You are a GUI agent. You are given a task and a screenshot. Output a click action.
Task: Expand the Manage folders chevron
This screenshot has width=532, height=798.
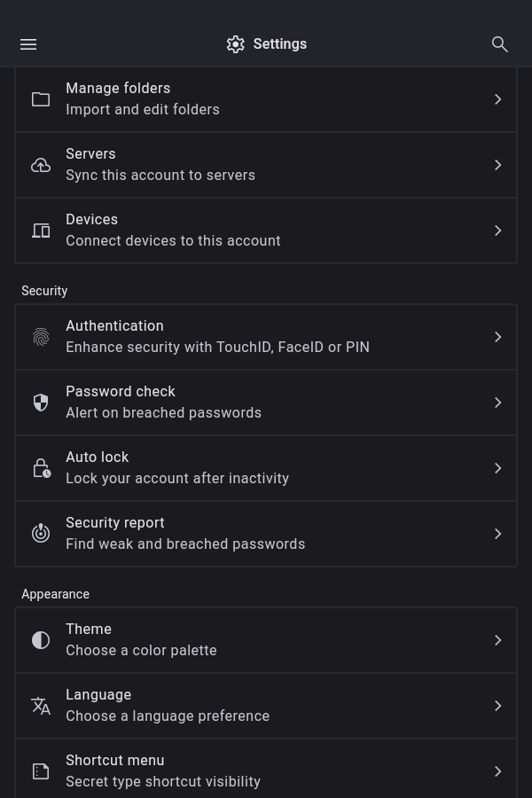click(498, 99)
